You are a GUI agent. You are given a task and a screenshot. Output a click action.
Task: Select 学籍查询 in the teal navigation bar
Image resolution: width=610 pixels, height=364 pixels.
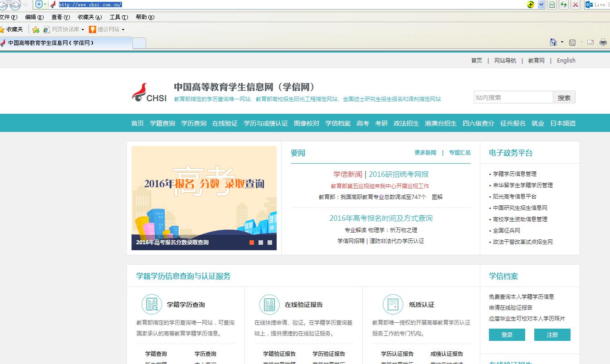coord(162,123)
